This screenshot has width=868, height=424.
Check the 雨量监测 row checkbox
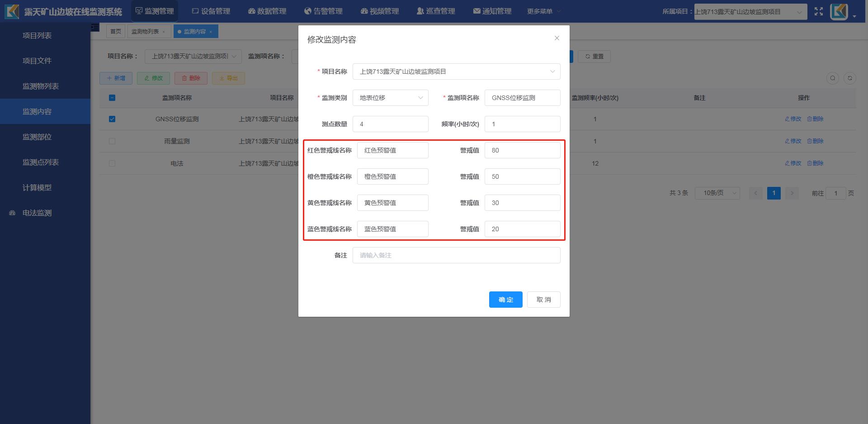pyautogui.click(x=112, y=141)
